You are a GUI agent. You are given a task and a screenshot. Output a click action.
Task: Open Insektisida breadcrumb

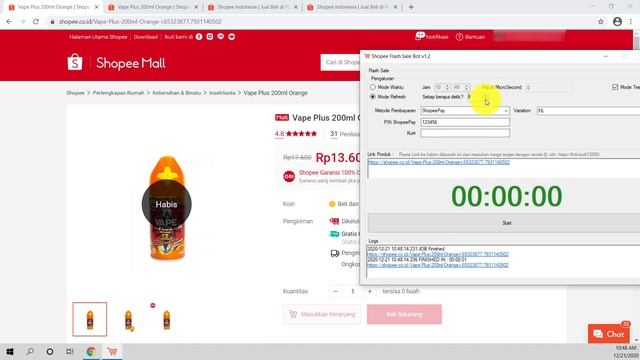(x=222, y=93)
